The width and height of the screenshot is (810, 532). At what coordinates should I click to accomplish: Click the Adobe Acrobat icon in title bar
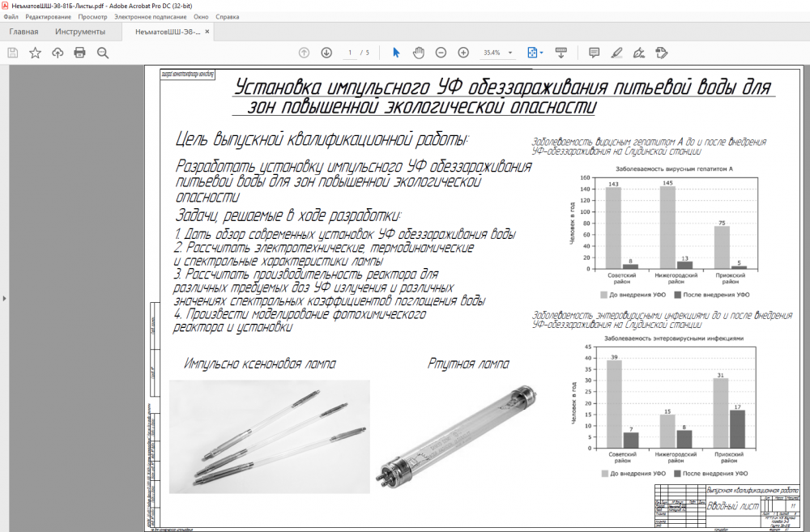[x=5, y=6]
